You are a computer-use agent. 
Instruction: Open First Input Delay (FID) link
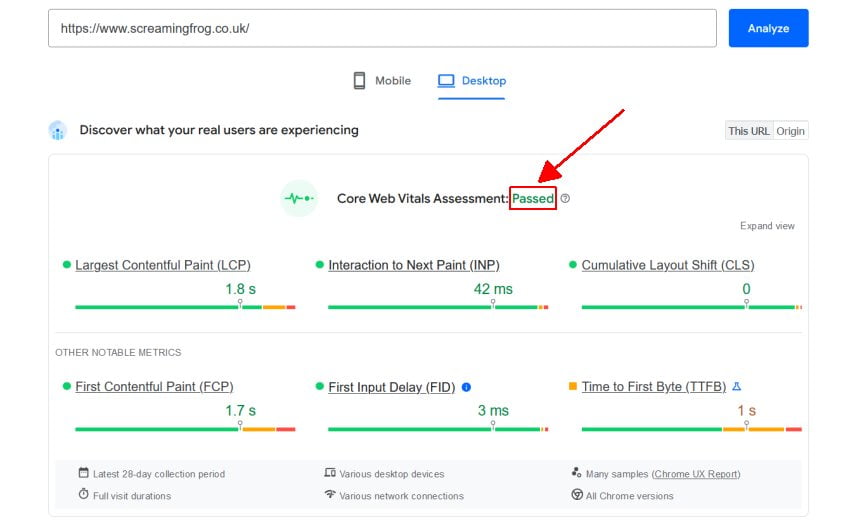pyautogui.click(x=391, y=387)
